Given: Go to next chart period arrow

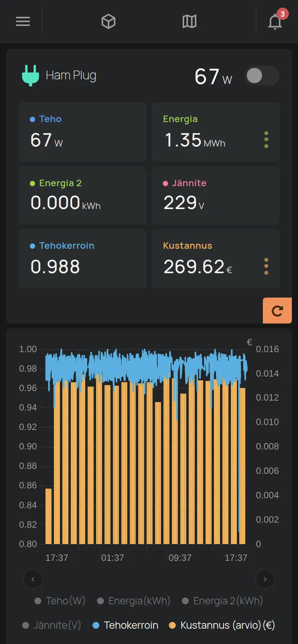Looking at the screenshot, I should click(265, 579).
